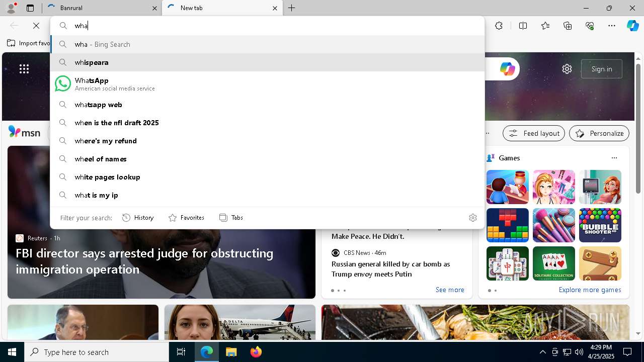Filter search by Favorites
This screenshot has height=362, width=644.
(186, 218)
